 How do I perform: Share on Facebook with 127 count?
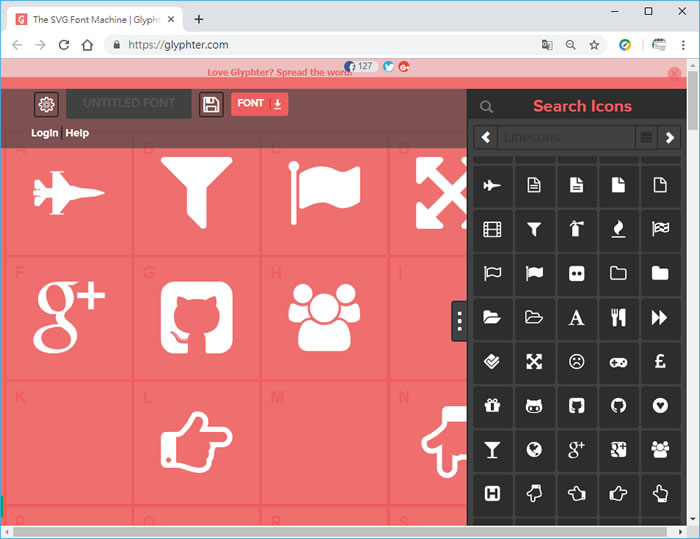click(x=361, y=67)
